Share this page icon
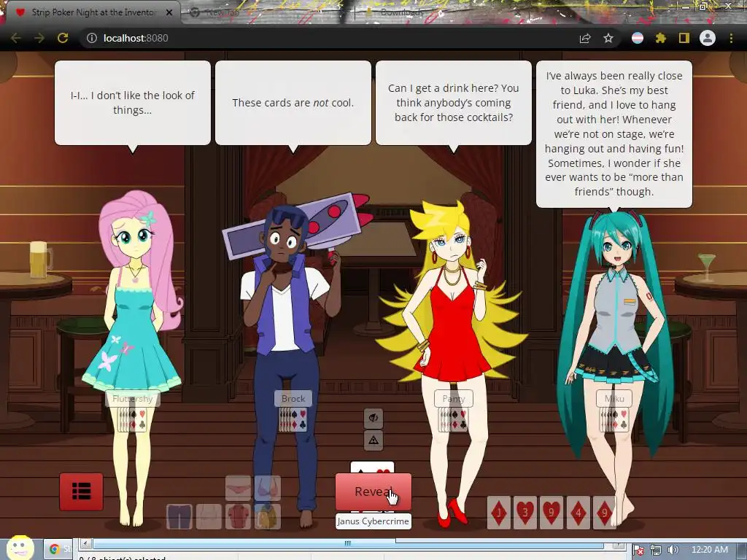The height and width of the screenshot is (560, 747). 585,38
